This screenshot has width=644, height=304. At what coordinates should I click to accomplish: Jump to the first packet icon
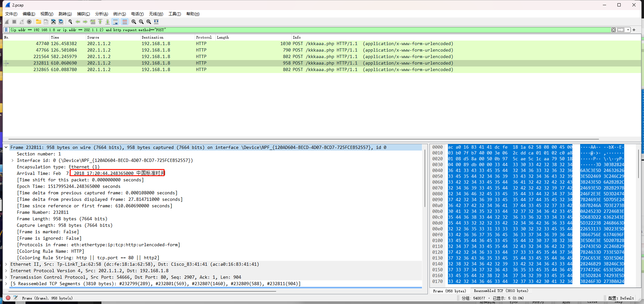100,22
